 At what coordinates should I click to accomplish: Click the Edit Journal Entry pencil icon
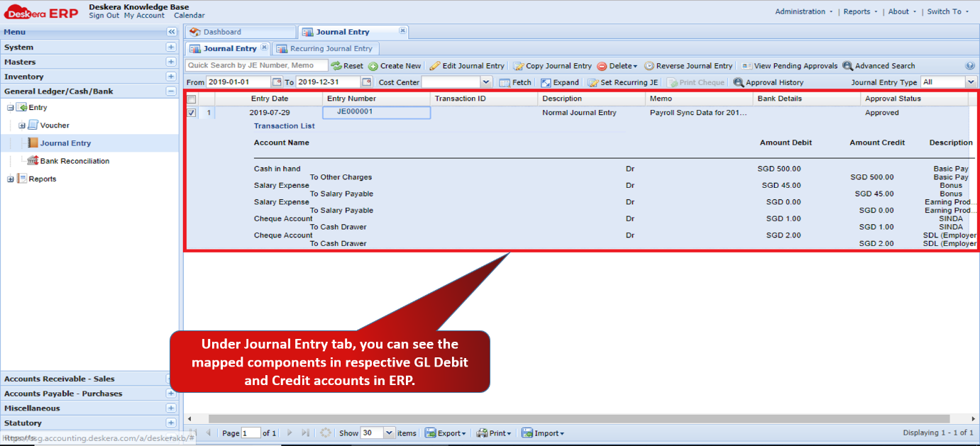[x=435, y=66]
